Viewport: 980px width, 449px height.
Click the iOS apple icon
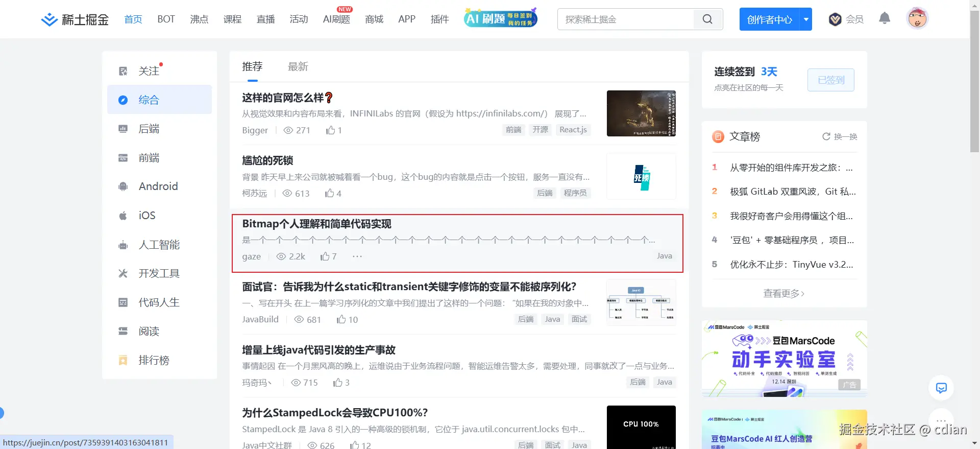[x=123, y=216]
